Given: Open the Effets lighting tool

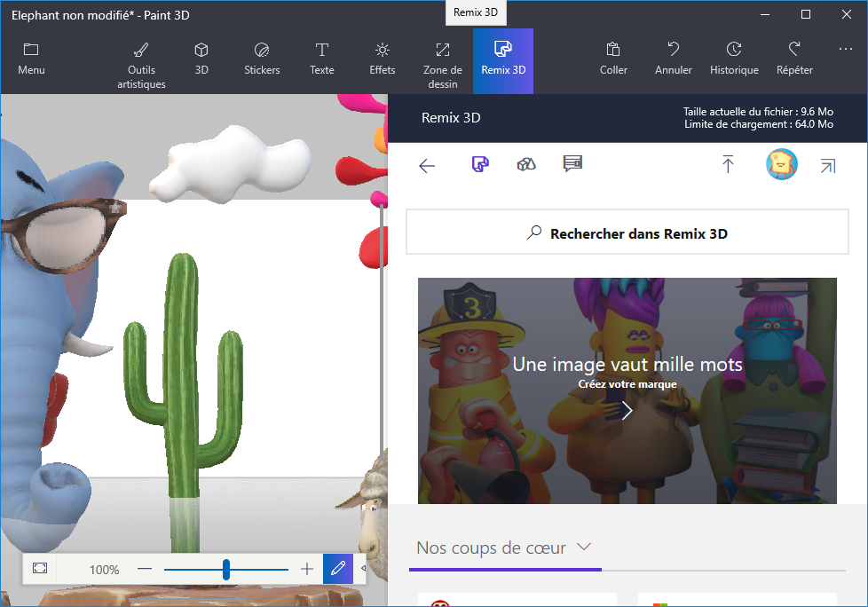Looking at the screenshot, I should pos(382,59).
